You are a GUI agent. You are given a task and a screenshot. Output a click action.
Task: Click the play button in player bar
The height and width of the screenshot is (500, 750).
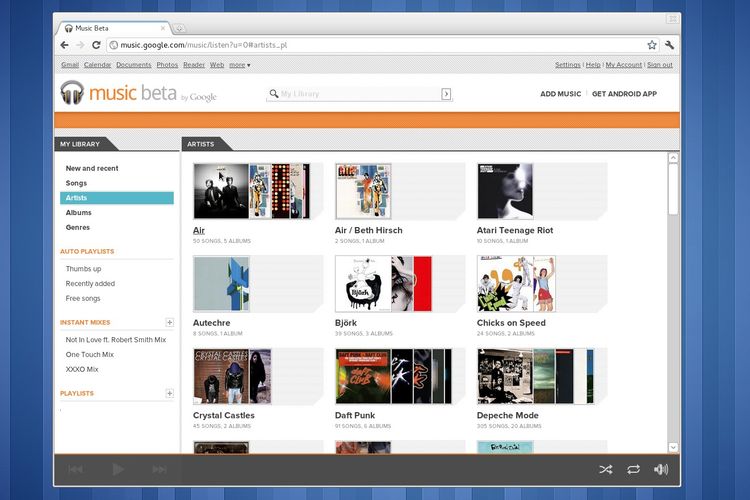(118, 469)
